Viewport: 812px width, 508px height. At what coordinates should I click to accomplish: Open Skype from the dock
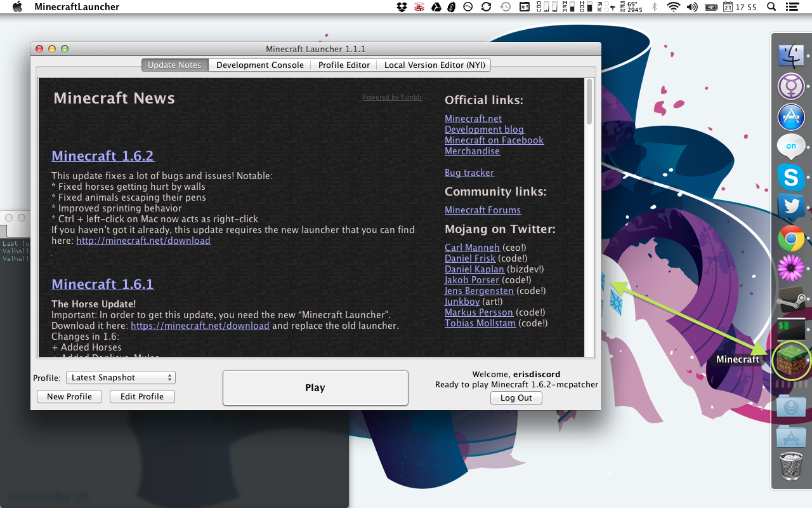791,177
